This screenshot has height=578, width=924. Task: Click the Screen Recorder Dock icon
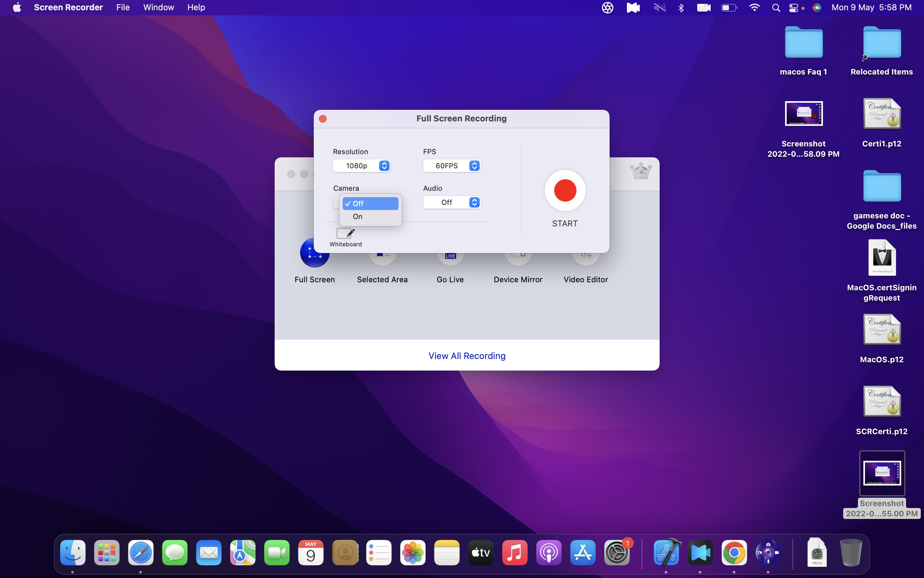[x=768, y=552]
